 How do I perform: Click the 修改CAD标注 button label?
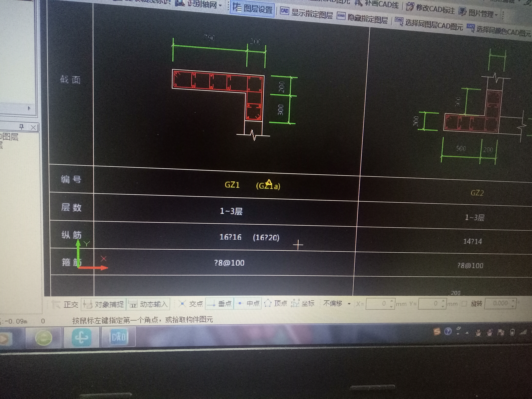pyautogui.click(x=435, y=9)
